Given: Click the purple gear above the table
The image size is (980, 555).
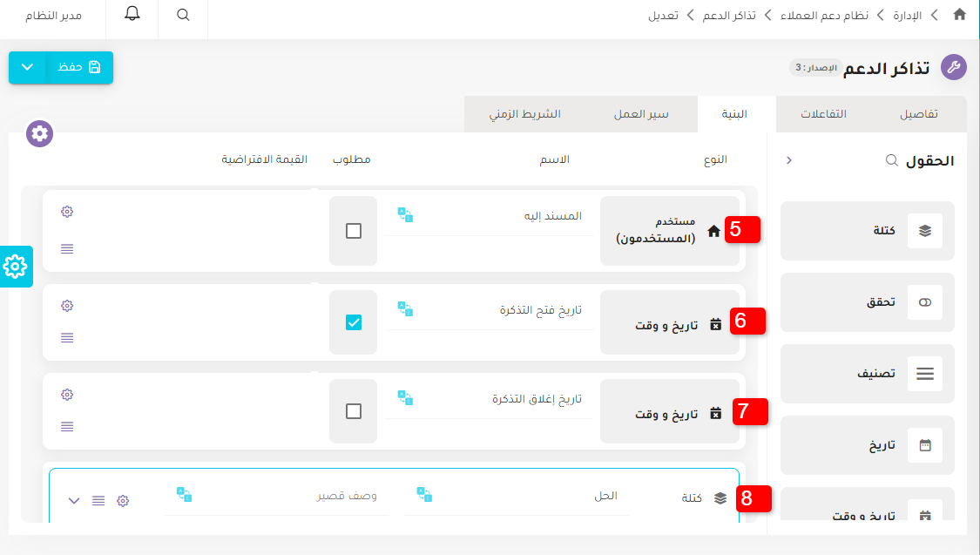Looking at the screenshot, I should [40, 133].
